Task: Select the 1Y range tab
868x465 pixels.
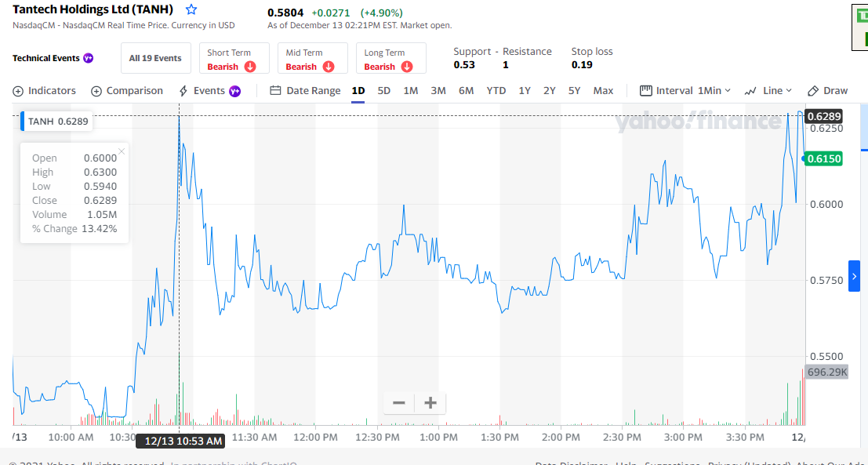Action: click(525, 91)
